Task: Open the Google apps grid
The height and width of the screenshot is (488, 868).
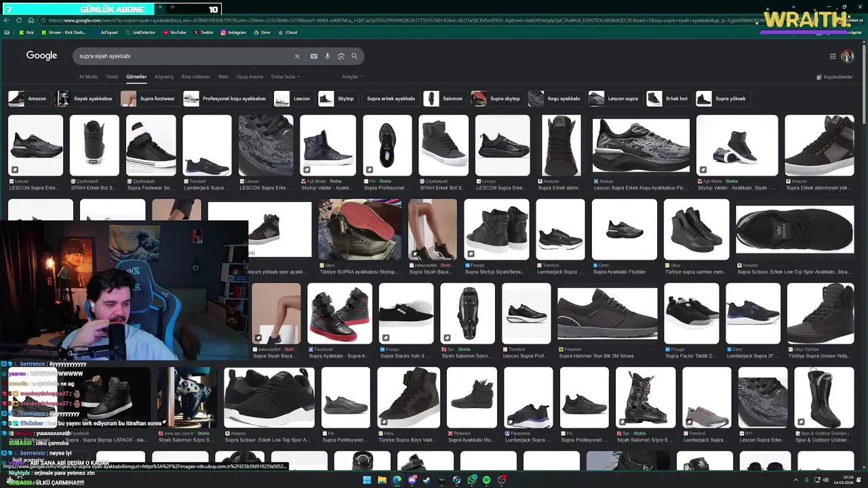Action: coord(833,56)
